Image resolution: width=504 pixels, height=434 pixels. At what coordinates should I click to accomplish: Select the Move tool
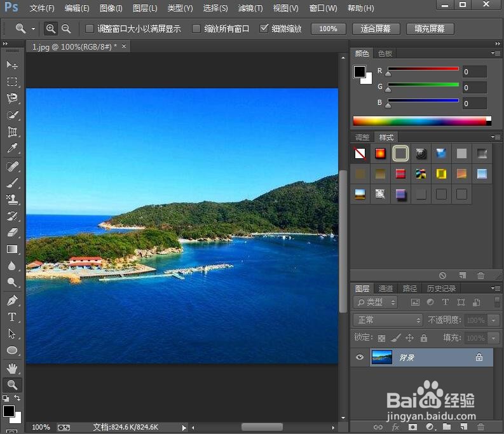click(12, 65)
